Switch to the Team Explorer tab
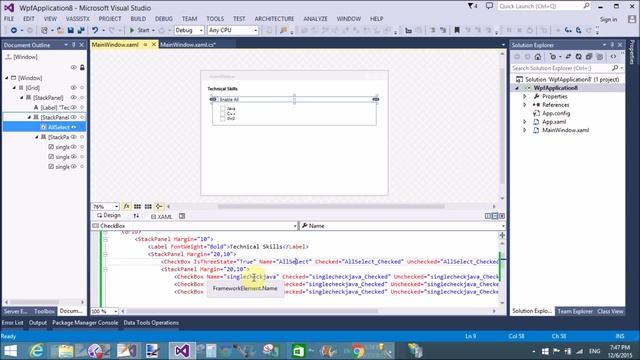Viewport: 640px width, 360px height. [575, 311]
